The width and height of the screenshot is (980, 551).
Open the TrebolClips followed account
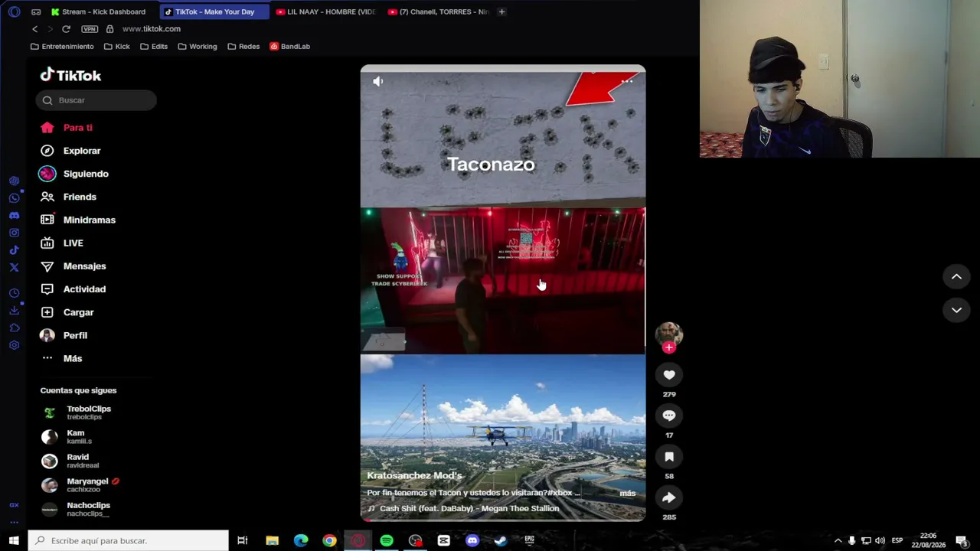coord(77,412)
